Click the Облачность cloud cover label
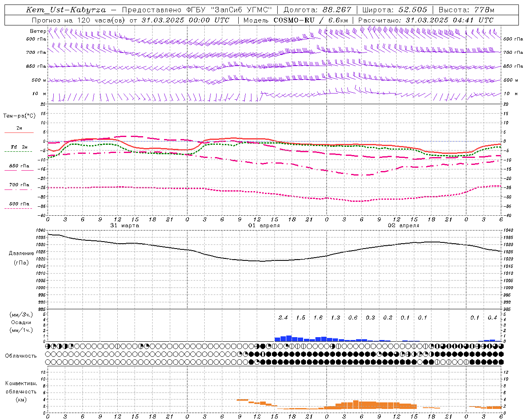Image resolution: width=525 pixels, height=420 pixels. [21, 356]
